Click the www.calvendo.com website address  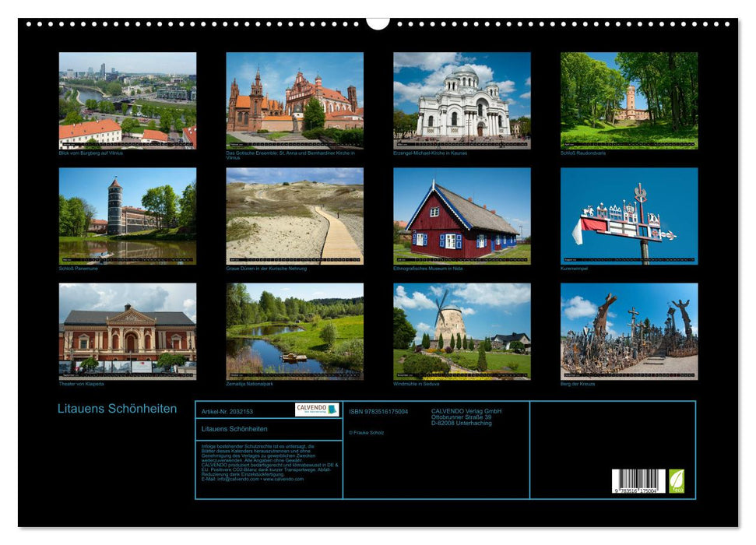[283, 479]
